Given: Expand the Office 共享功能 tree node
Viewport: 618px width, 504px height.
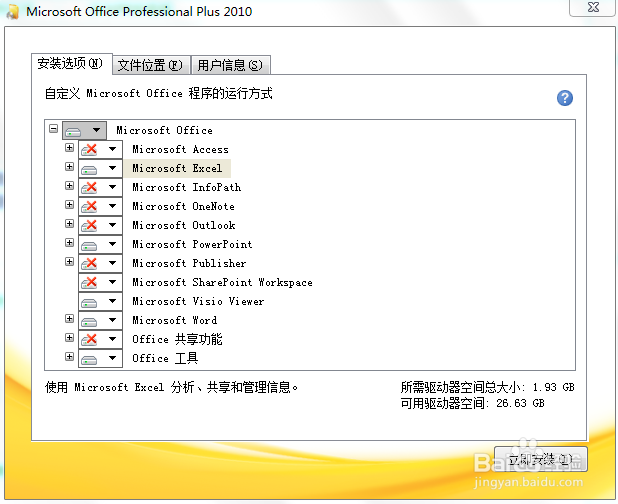Looking at the screenshot, I should click(69, 338).
